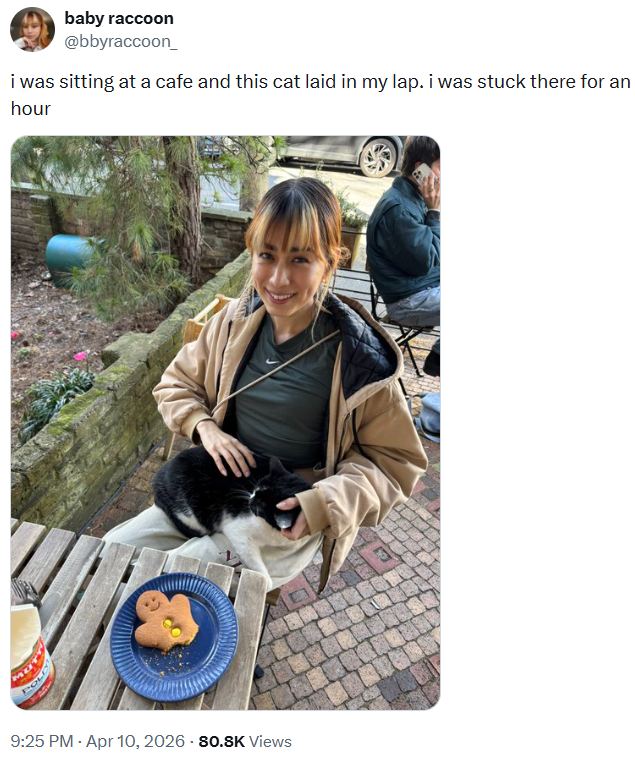Open the baby raccoon profile avatar

click(32, 29)
